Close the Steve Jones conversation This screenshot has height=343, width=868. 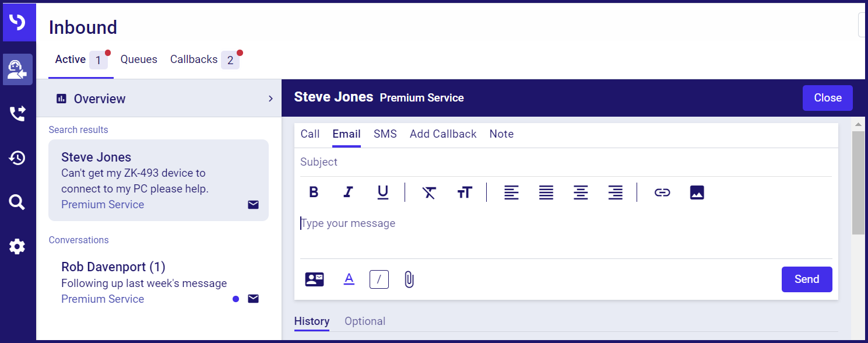pyautogui.click(x=828, y=98)
